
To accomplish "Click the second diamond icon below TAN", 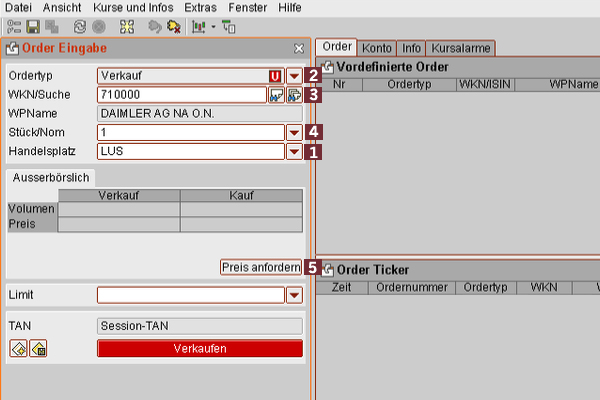I will (x=38, y=348).
